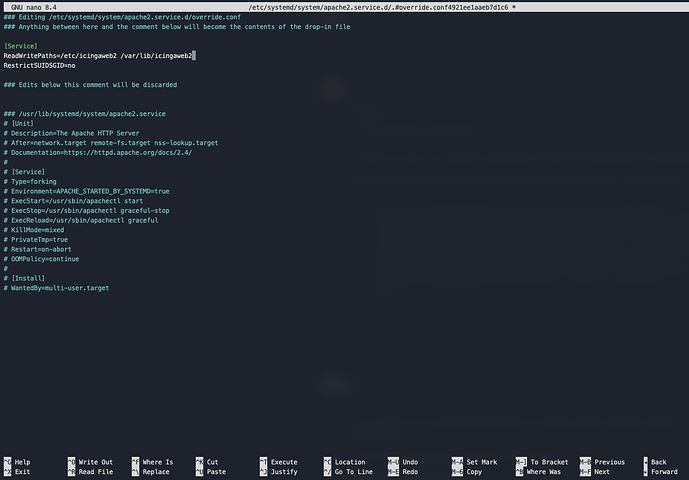Viewport: 689px width, 480px height.
Task: Click the ExecReload apachectl graceful line
Action: [x=81, y=220]
